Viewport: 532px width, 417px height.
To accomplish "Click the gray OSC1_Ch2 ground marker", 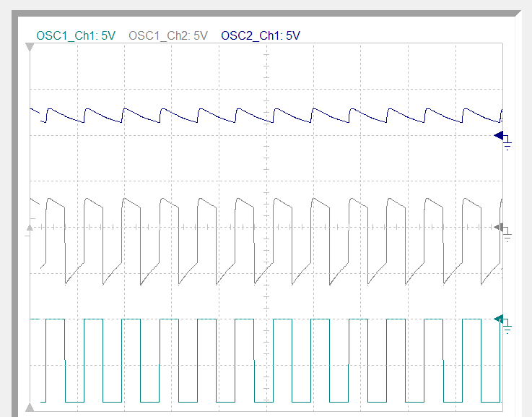I will point(502,231).
